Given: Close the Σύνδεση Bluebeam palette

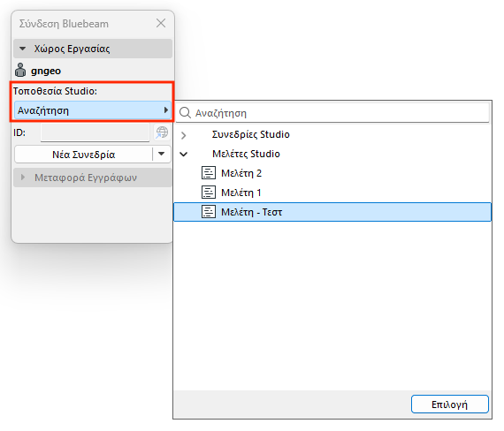Looking at the screenshot, I should tap(161, 23).
